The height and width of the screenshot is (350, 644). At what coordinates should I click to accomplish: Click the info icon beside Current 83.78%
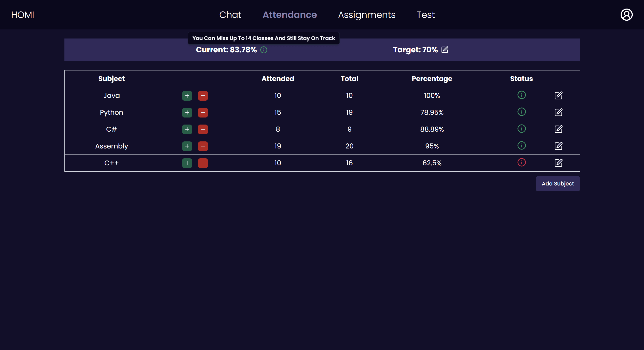[x=263, y=50]
